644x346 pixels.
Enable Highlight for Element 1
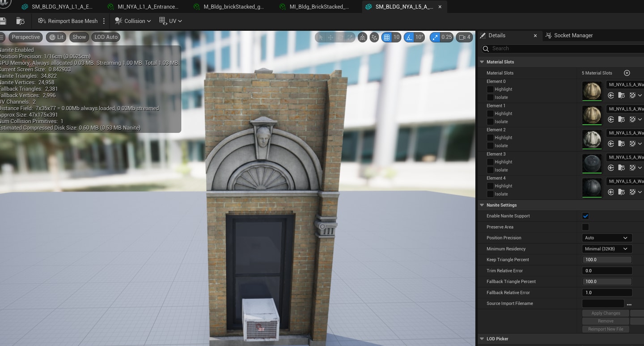(490, 114)
